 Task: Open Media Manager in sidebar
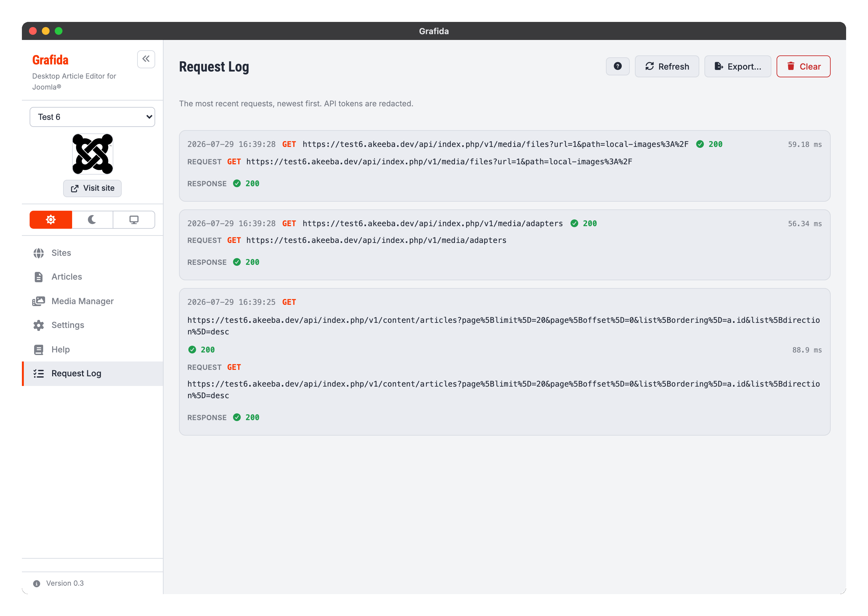(x=92, y=301)
